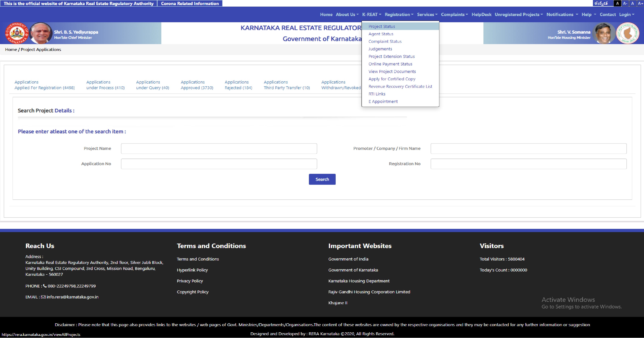Open Applications under Query tab
Screen dimensions: 644x338
[152, 85]
